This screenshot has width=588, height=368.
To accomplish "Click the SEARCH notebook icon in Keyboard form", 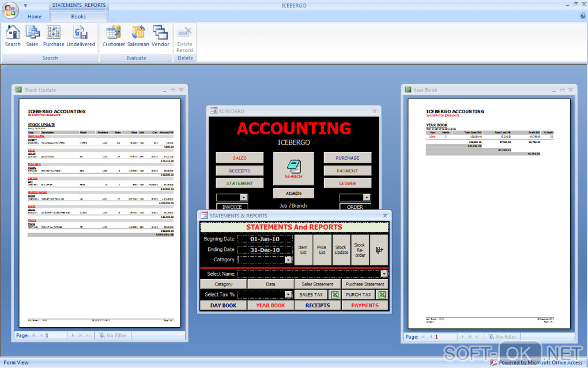I will (293, 169).
